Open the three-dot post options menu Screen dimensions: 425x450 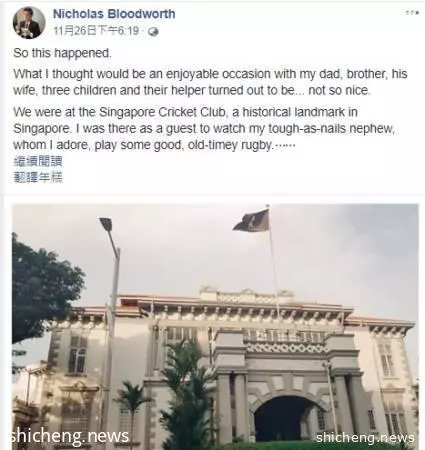(412, 13)
